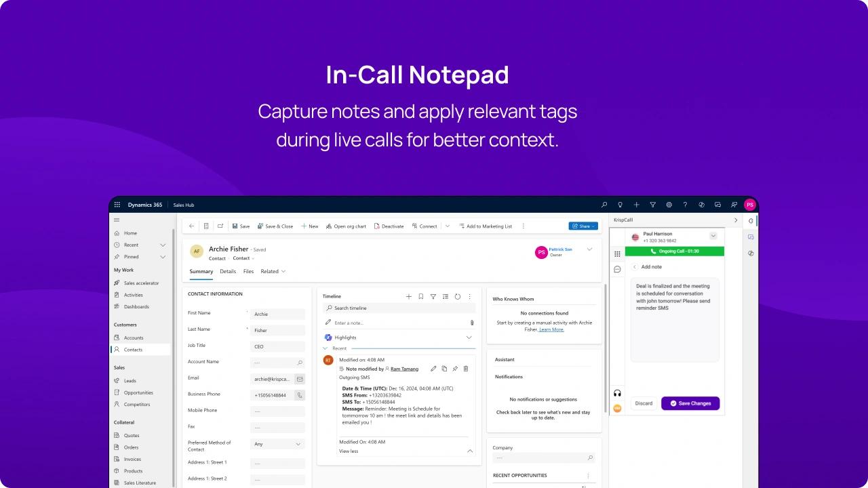Click Save Changes in KrispCall note
This screenshot has height=488, width=868.
coord(690,403)
